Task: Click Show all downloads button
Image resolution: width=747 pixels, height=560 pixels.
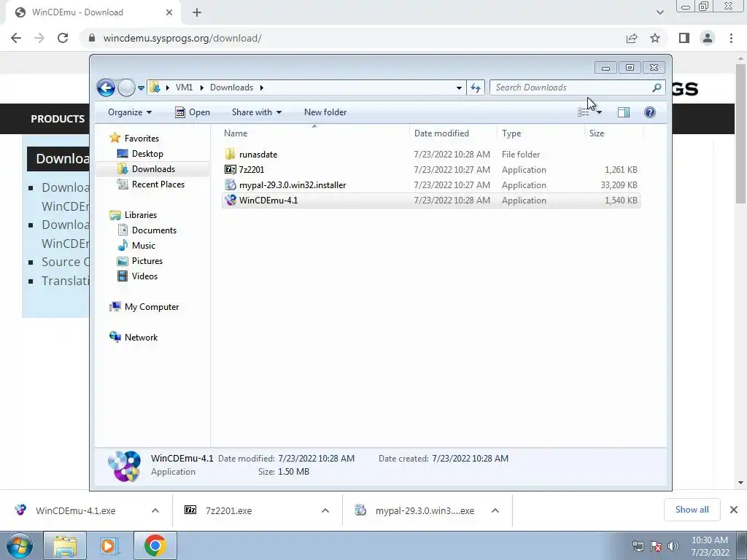Action: click(692, 510)
